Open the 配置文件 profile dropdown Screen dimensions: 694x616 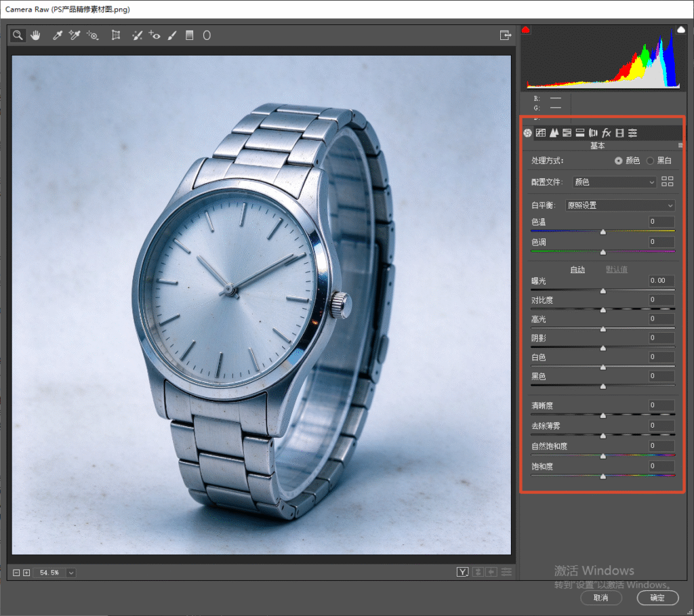point(614,182)
